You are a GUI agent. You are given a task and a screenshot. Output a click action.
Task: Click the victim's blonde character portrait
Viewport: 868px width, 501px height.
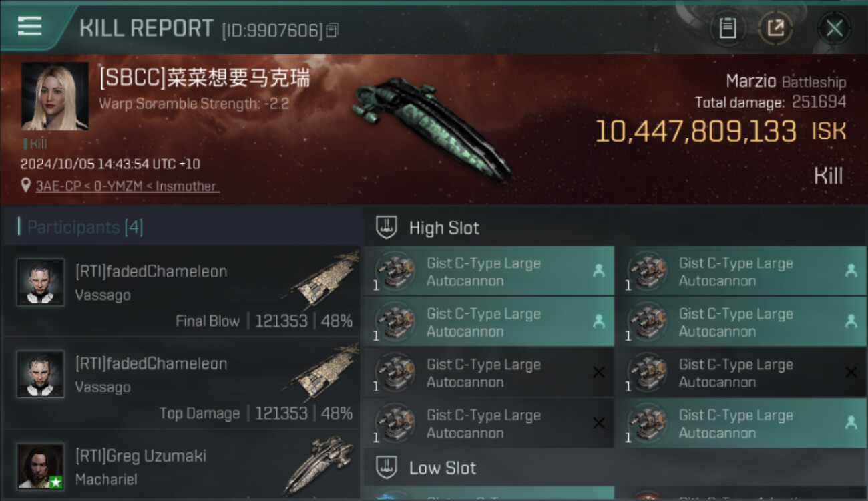55,96
